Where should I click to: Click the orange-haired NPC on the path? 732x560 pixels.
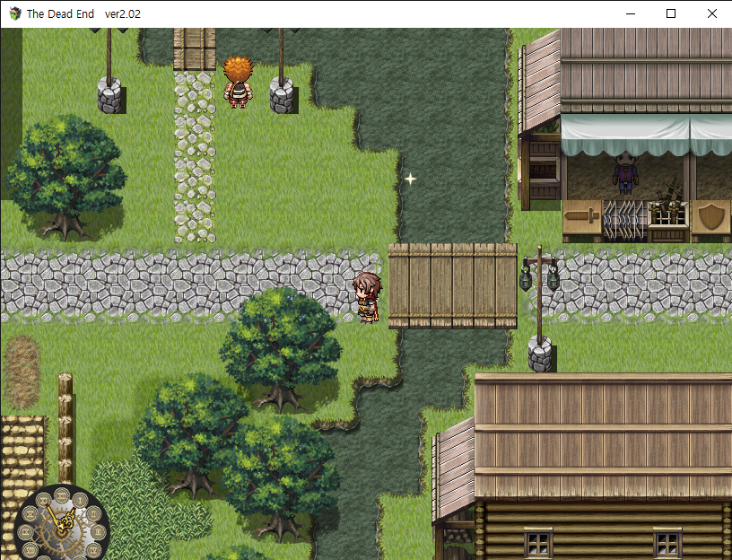pos(238,83)
